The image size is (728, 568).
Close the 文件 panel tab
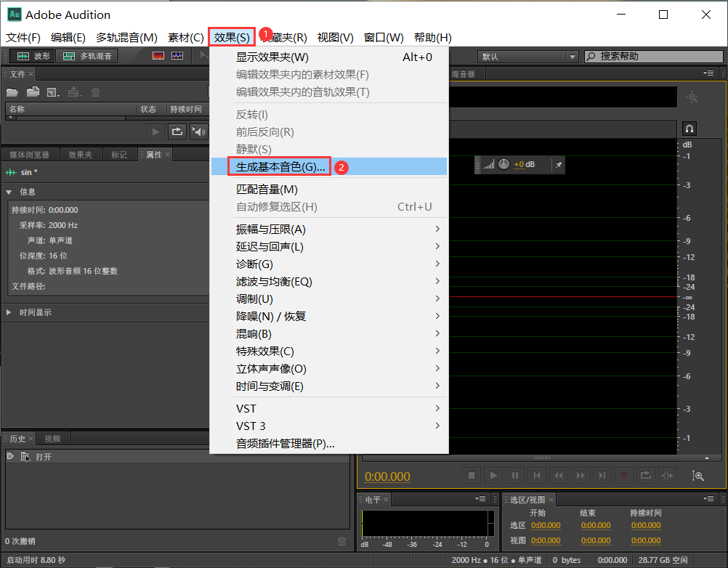click(x=31, y=74)
